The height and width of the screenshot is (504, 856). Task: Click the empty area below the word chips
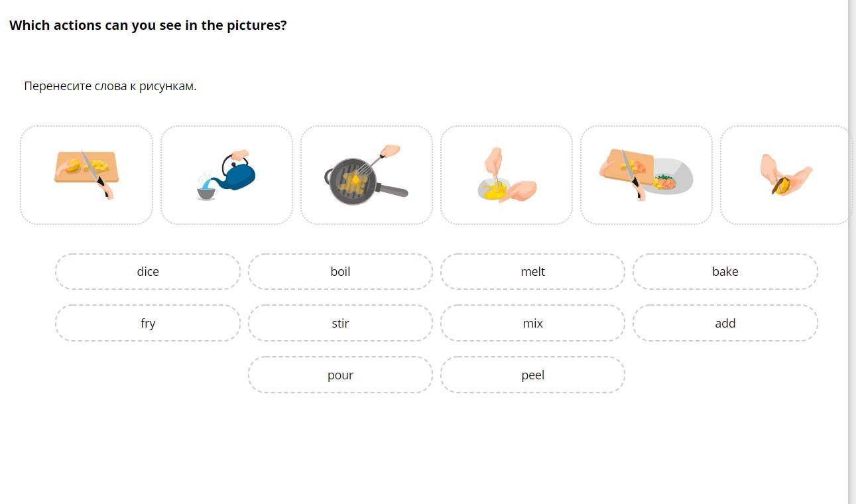tap(424, 451)
